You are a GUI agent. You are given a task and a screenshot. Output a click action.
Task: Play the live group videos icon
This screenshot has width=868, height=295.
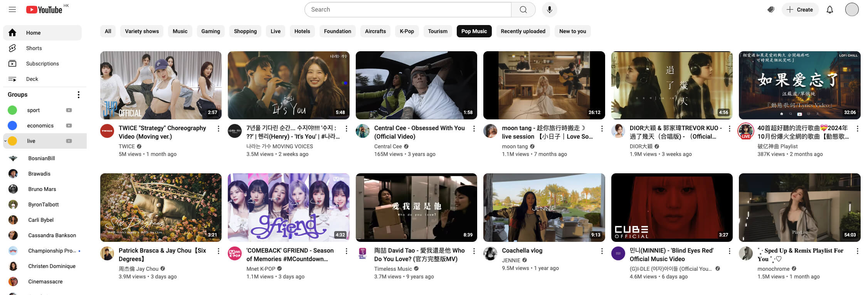(x=69, y=141)
